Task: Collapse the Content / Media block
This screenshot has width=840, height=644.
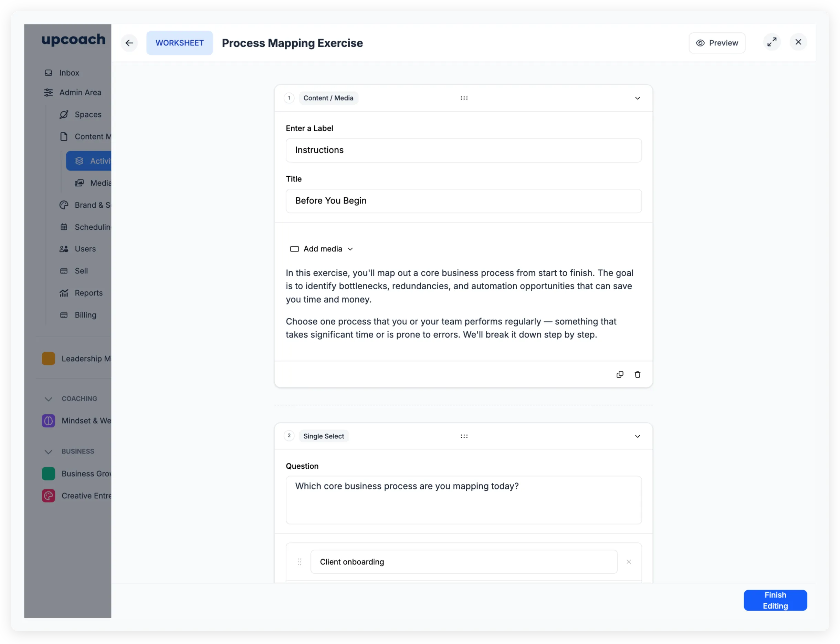Action: coord(637,98)
